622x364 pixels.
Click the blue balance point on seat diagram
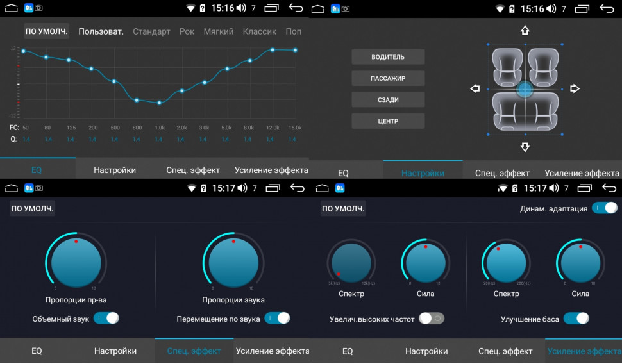click(x=525, y=89)
